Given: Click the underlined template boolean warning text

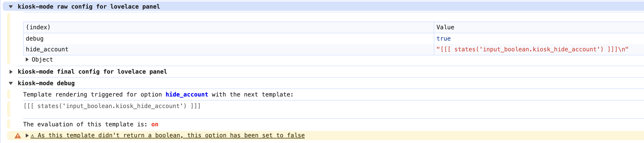Looking at the screenshot, I should (x=171, y=135).
